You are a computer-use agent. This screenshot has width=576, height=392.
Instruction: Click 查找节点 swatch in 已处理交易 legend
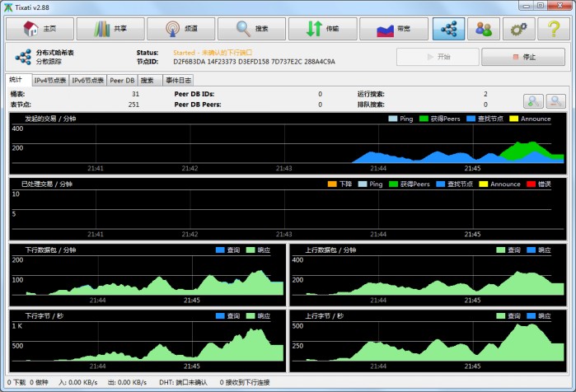click(441, 184)
